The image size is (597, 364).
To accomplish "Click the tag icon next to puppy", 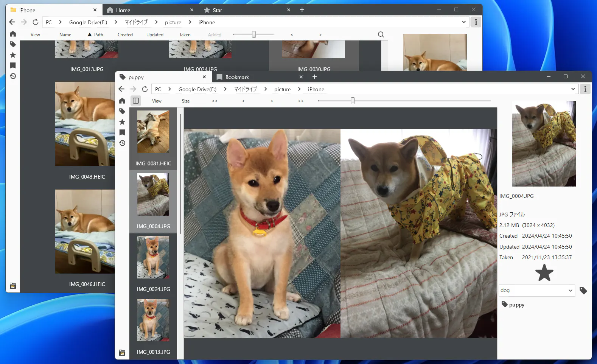I will coord(504,304).
